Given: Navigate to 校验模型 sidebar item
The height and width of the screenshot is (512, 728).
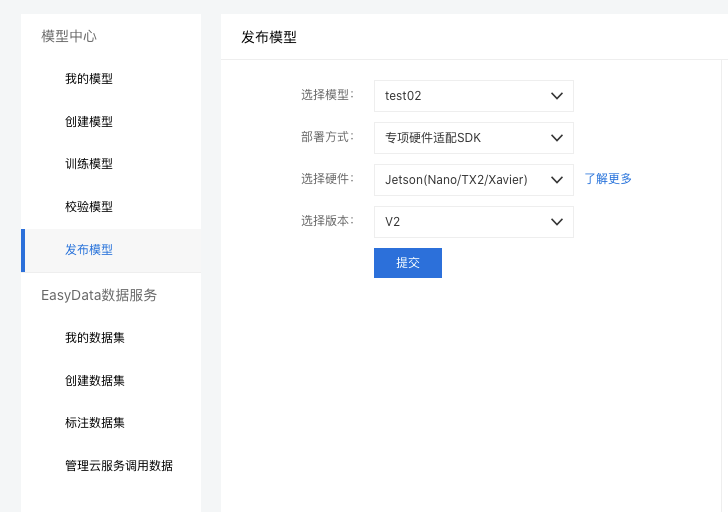Looking at the screenshot, I should (x=89, y=207).
